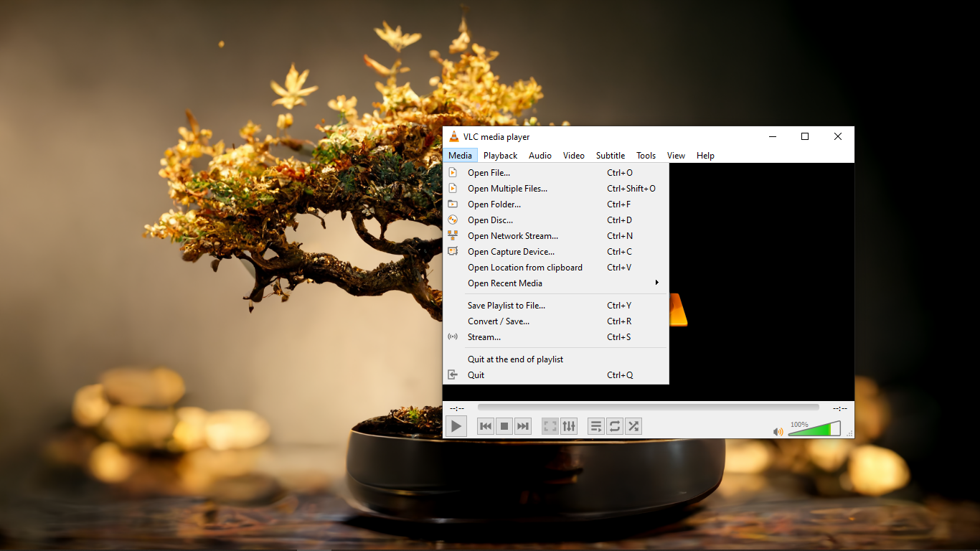Screen dimensions: 980x551
Task: Choose Quit from the Media menu
Action: 556,375
